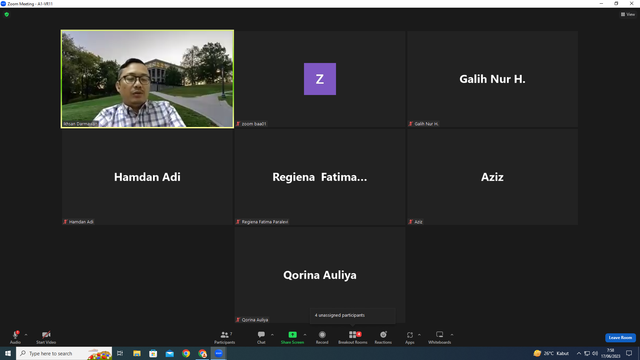Click the speaker's name label on the video tile
This screenshot has height=360, width=640.
(x=80, y=124)
